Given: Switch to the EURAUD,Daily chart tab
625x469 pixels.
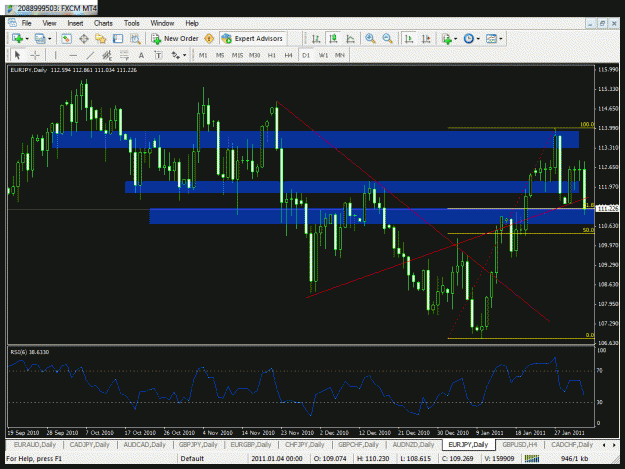Looking at the screenshot, I should click(x=35, y=445).
